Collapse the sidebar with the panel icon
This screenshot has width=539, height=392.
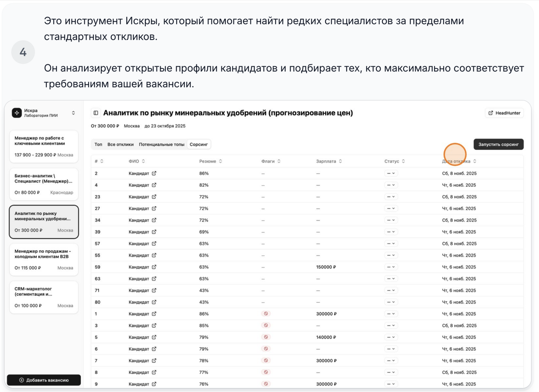point(96,113)
